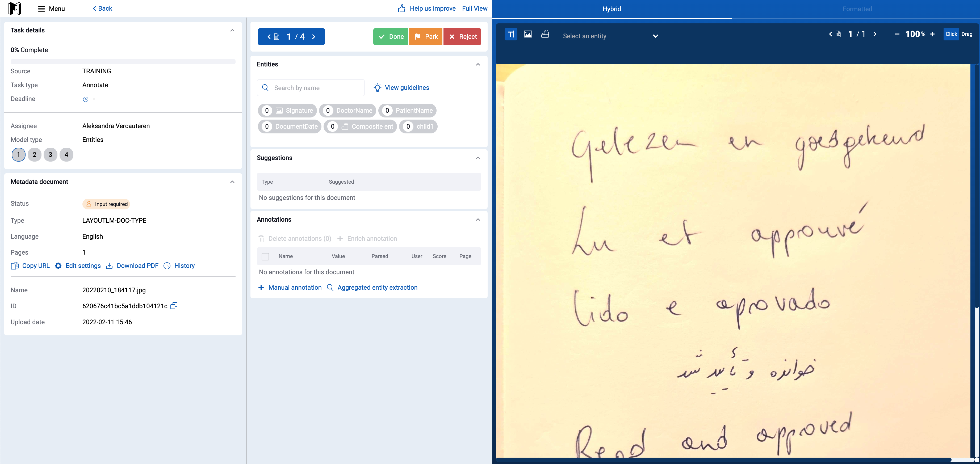Park the current document
This screenshot has width=980, height=464.
click(x=426, y=36)
